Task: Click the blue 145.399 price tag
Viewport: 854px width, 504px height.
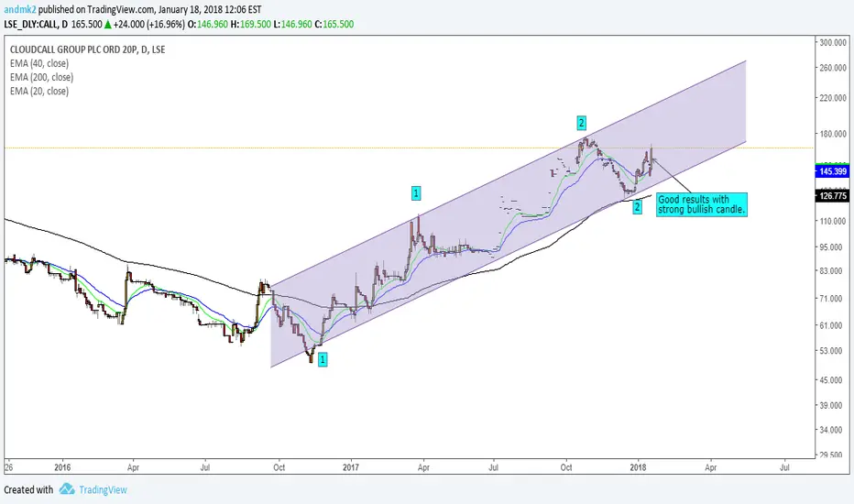Action: (832, 171)
